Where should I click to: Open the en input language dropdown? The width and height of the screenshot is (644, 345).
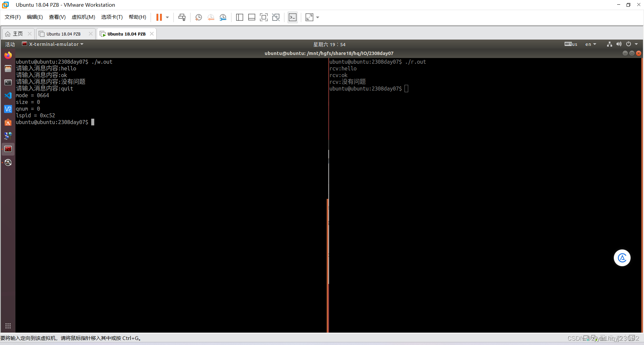pyautogui.click(x=591, y=44)
